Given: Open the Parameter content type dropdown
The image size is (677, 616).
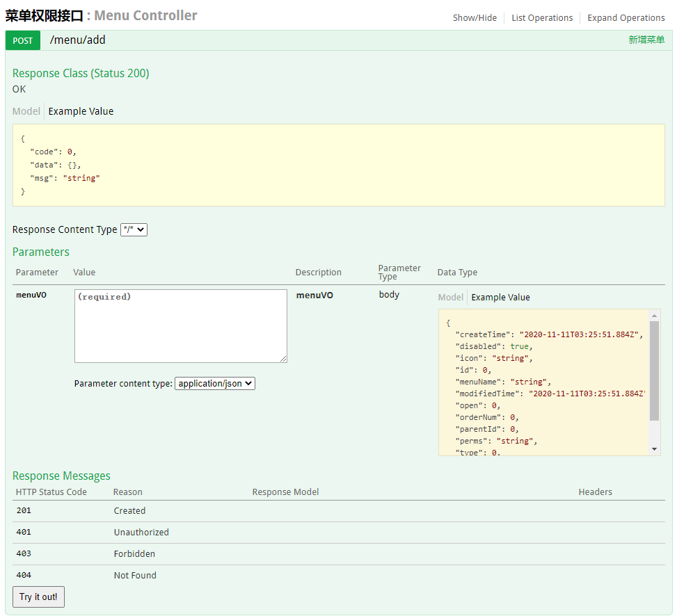Looking at the screenshot, I should pyautogui.click(x=216, y=383).
